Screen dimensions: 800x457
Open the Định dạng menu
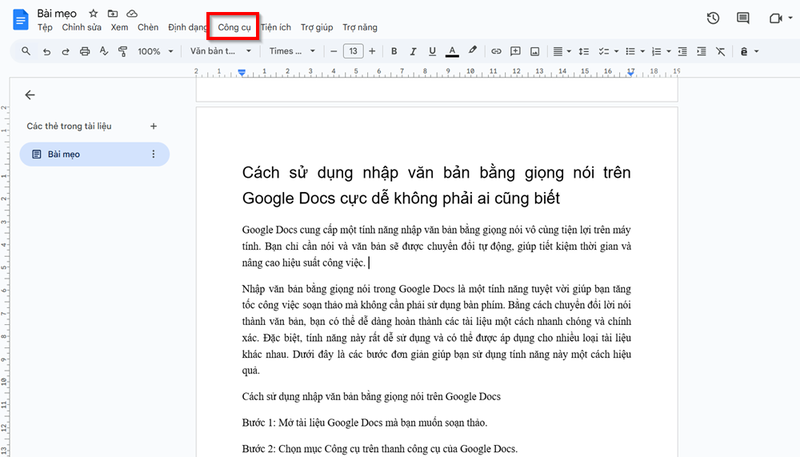(x=187, y=27)
